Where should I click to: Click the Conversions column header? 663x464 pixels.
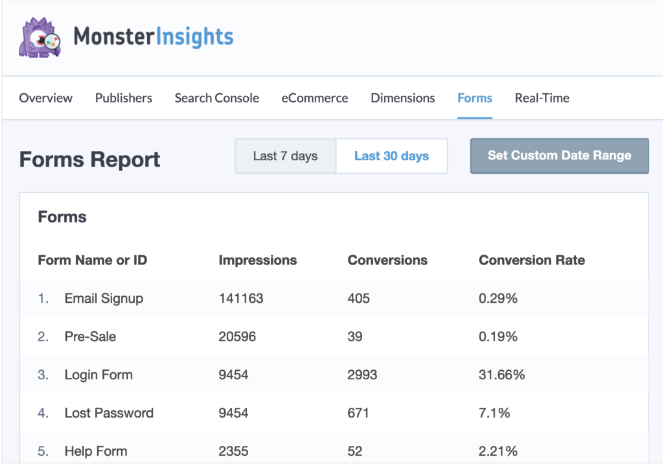[388, 260]
